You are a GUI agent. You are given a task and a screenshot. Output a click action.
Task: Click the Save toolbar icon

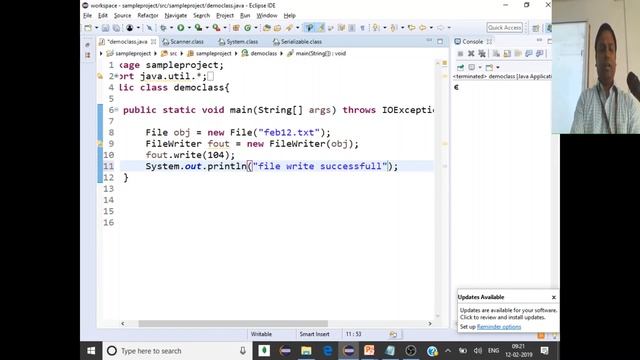point(105,28)
